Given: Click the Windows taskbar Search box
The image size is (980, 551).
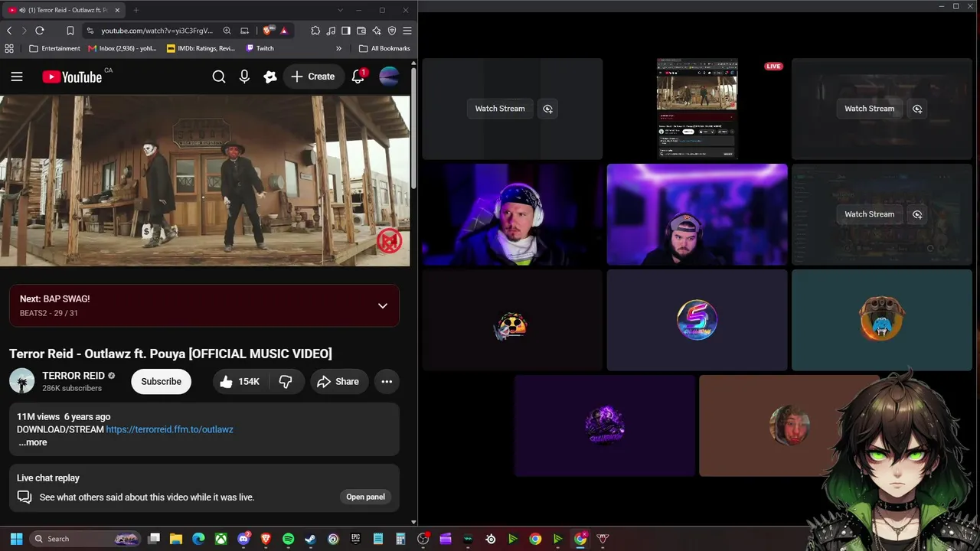Looking at the screenshot, I should [x=86, y=539].
